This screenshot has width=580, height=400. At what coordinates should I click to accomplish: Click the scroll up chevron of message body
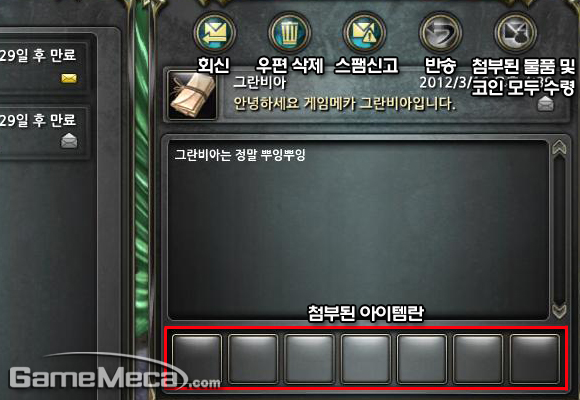(559, 148)
